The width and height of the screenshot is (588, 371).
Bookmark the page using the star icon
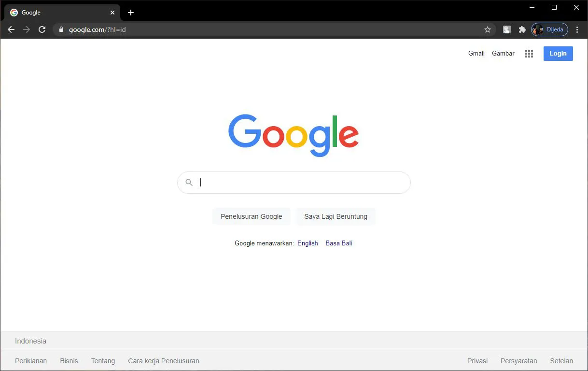pos(488,29)
